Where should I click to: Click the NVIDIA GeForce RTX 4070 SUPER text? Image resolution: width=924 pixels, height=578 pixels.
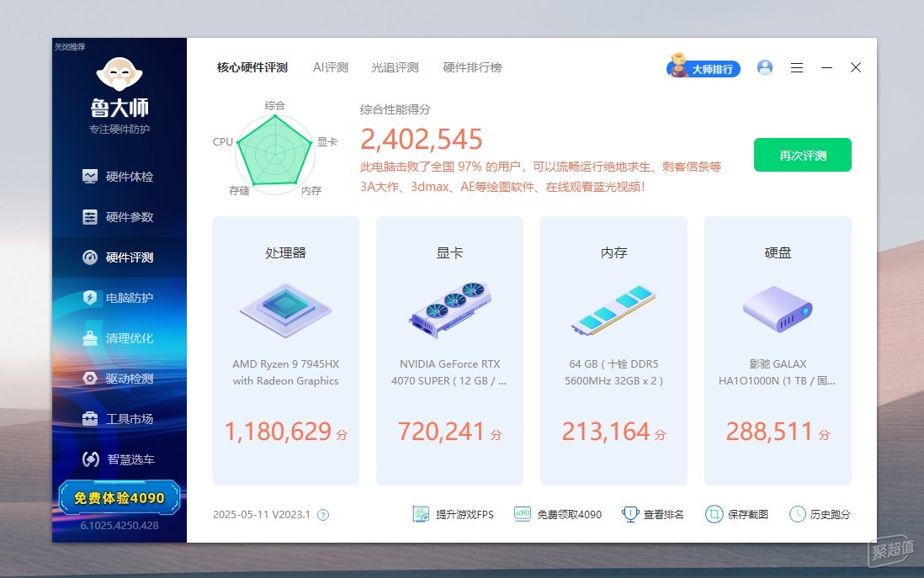449,373
